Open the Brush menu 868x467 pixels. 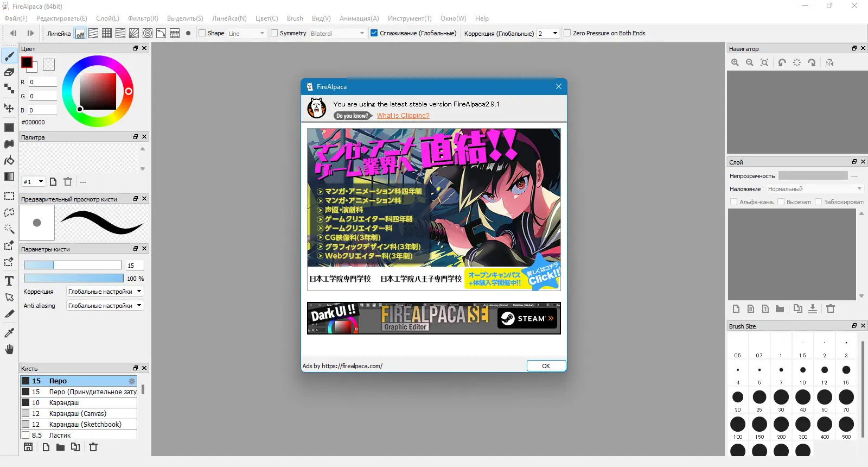pyautogui.click(x=295, y=18)
